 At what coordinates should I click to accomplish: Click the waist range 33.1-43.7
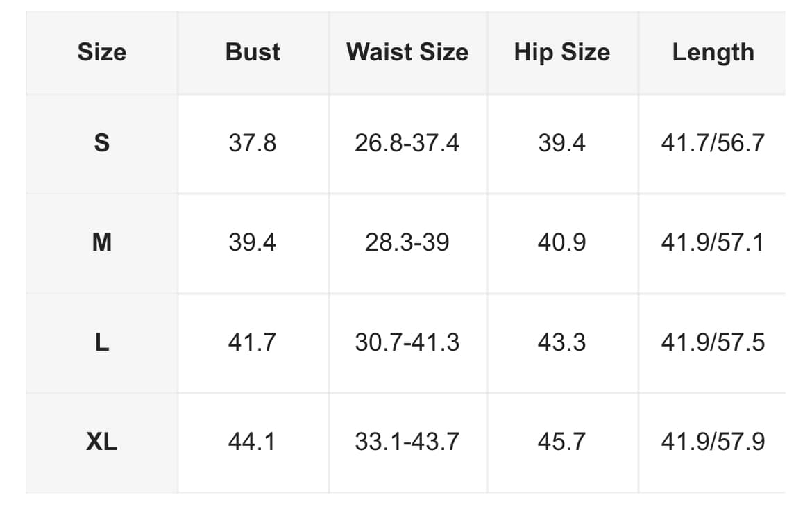(407, 442)
